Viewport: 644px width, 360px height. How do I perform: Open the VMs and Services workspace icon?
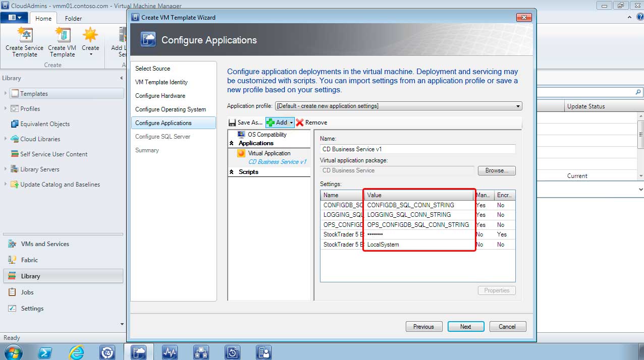[12, 244]
